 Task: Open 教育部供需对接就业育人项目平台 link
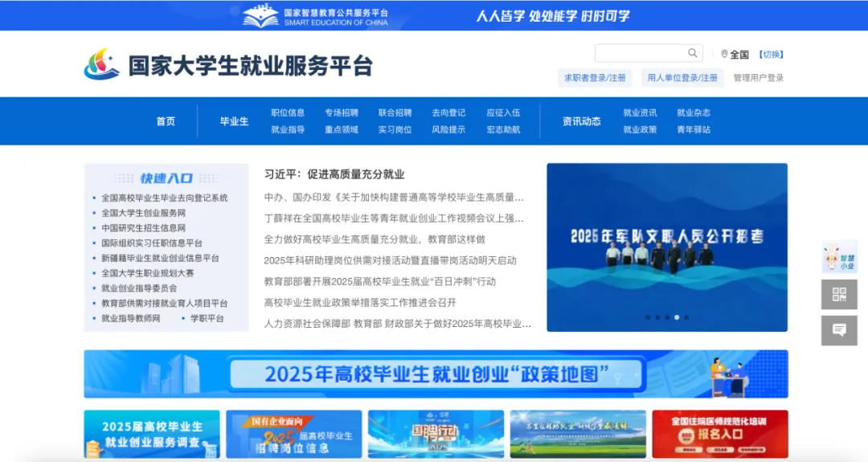165,303
